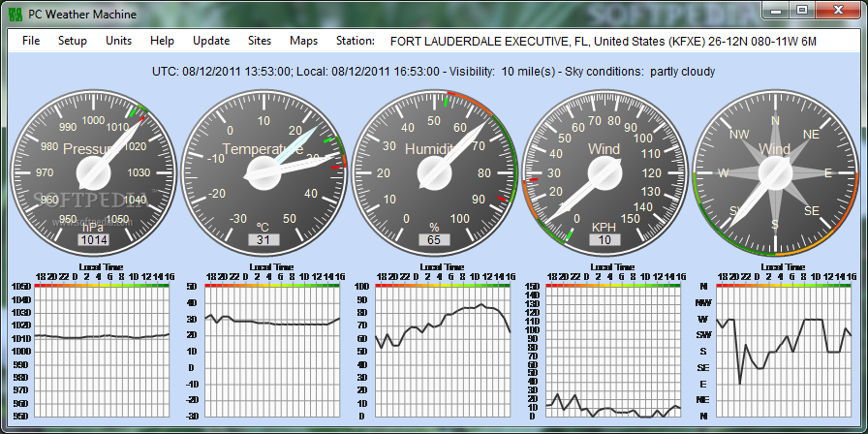
Task: Click the KPH unit label on Wind gauge
Action: 604,227
